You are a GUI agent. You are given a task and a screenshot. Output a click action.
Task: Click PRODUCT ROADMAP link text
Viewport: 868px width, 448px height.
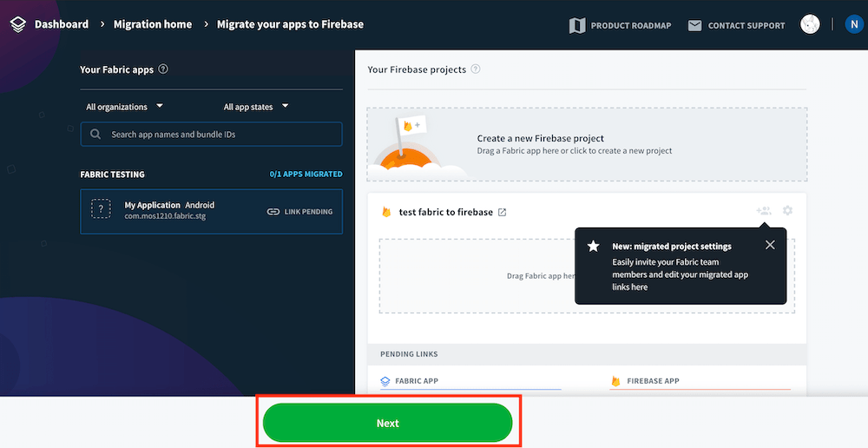[630, 25]
